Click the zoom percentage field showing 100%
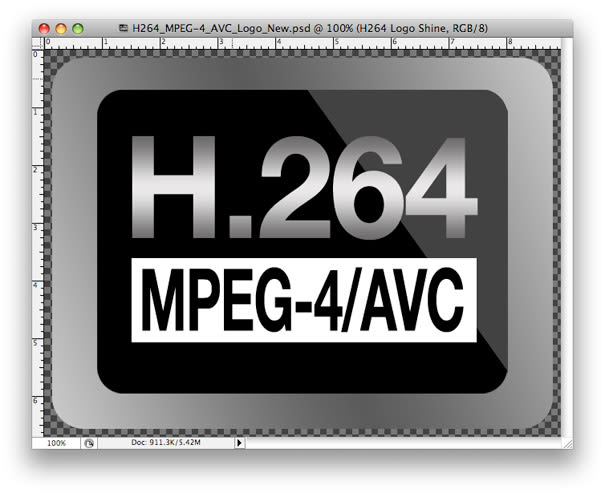Image resolution: width=605 pixels, height=493 pixels. 56,443
